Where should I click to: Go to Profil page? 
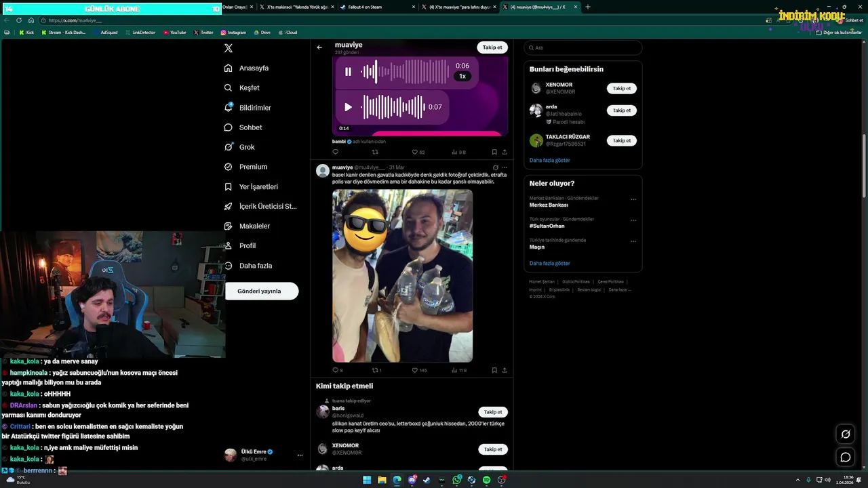240,245
